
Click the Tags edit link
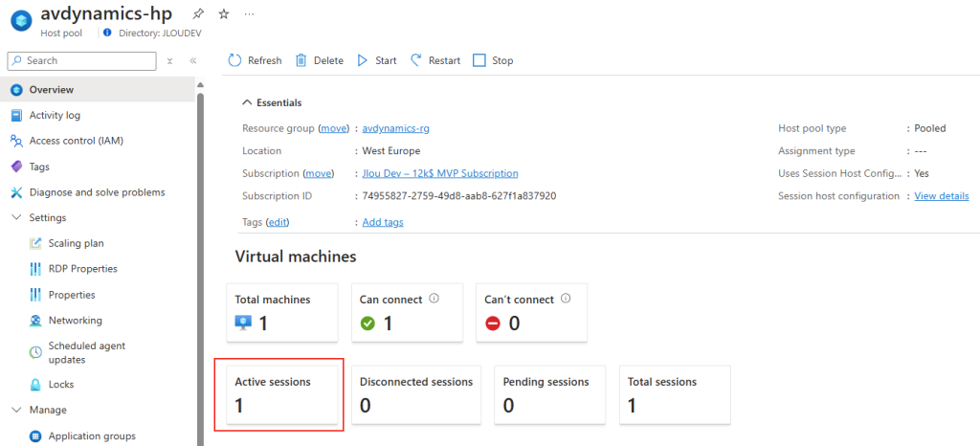click(x=278, y=222)
